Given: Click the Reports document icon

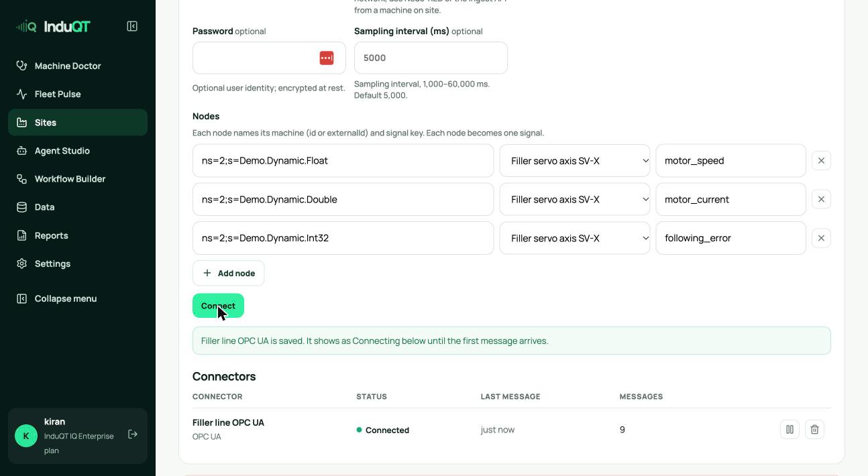Looking at the screenshot, I should [x=22, y=235].
